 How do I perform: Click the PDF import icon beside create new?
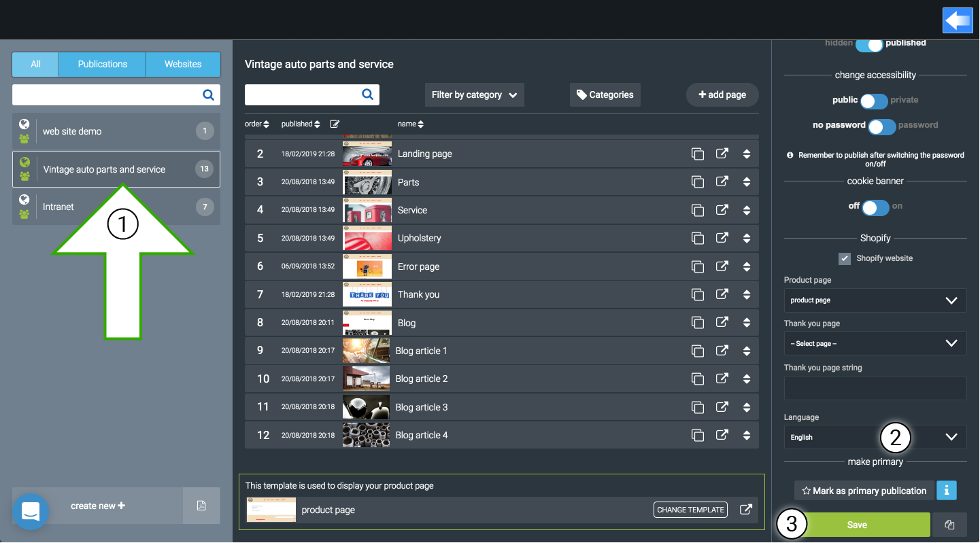(201, 506)
